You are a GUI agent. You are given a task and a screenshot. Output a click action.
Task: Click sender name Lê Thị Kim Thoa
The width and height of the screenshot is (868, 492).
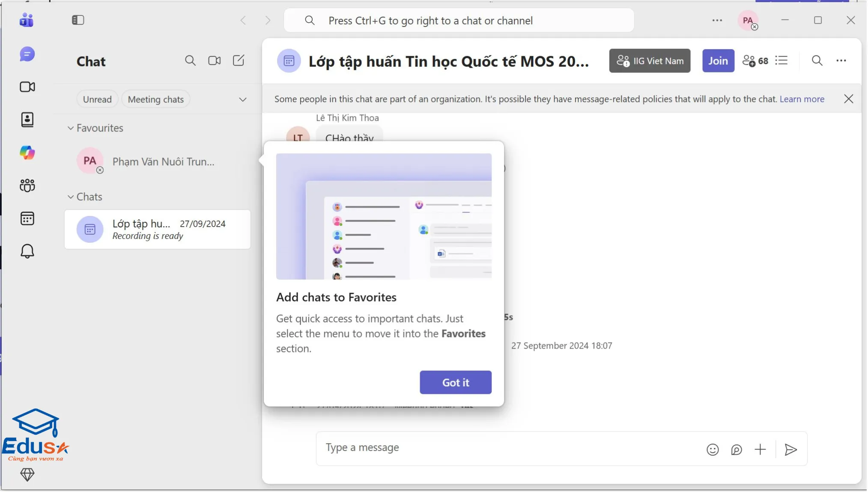(x=347, y=118)
